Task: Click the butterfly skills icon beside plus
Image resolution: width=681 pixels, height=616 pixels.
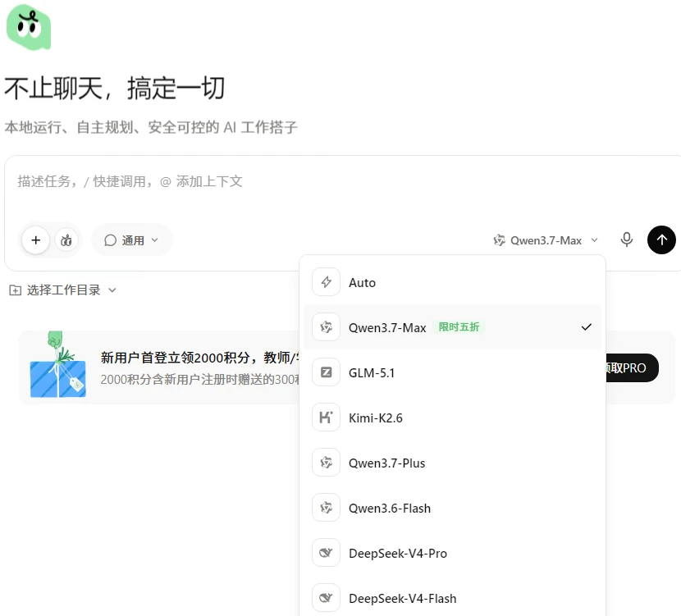Action: (66, 240)
